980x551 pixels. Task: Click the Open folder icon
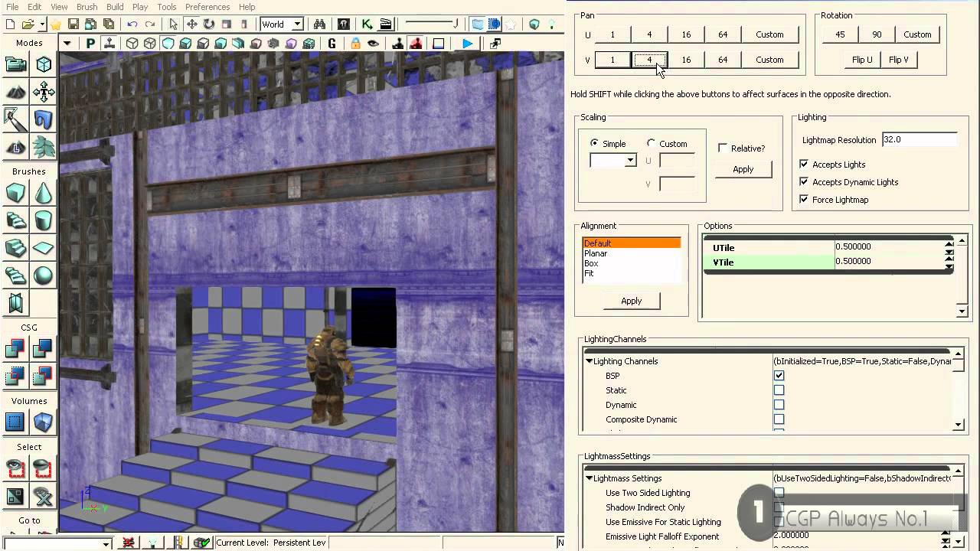pyautogui.click(x=28, y=24)
